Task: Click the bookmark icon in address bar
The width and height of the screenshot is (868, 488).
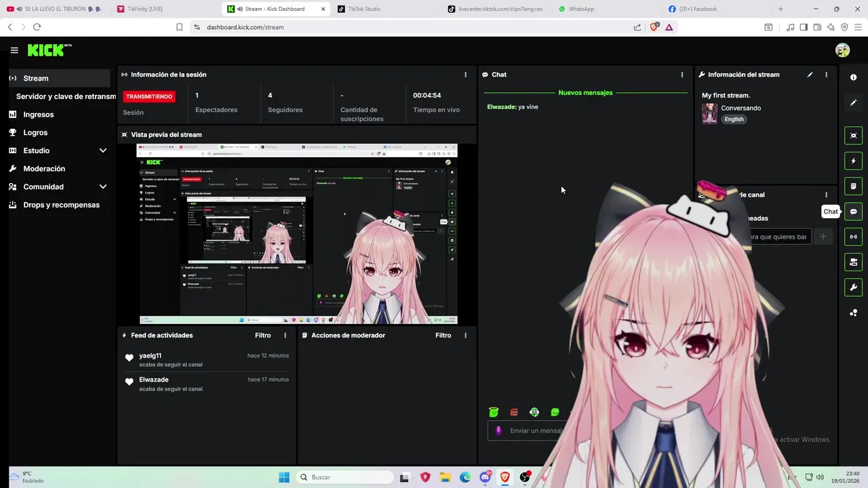Action: point(179,27)
